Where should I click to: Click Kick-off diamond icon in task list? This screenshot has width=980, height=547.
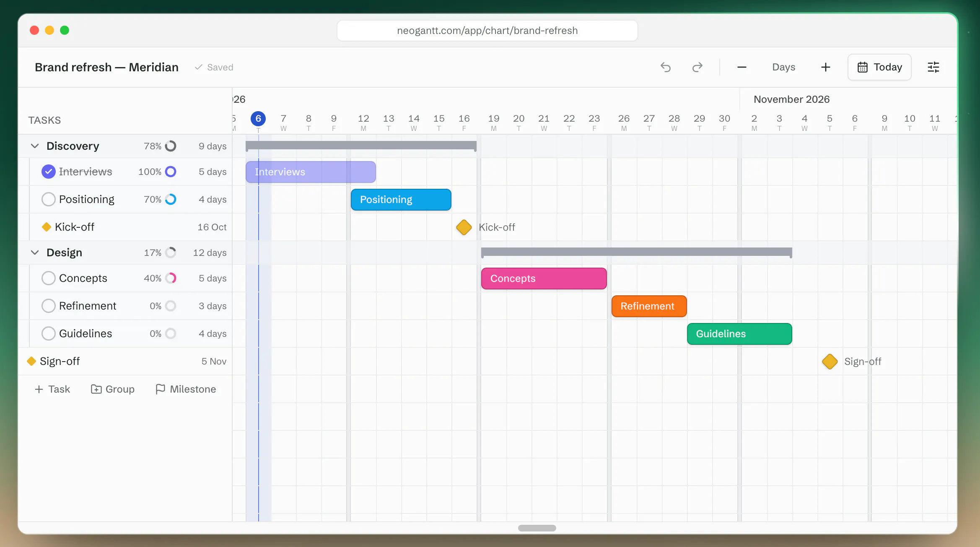47,227
